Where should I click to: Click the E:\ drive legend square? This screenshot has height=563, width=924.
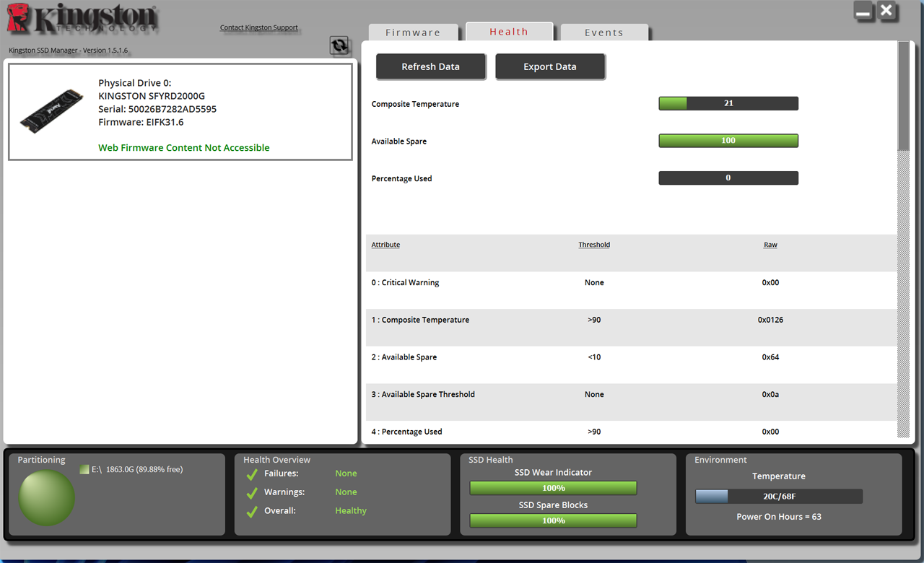pos(83,468)
